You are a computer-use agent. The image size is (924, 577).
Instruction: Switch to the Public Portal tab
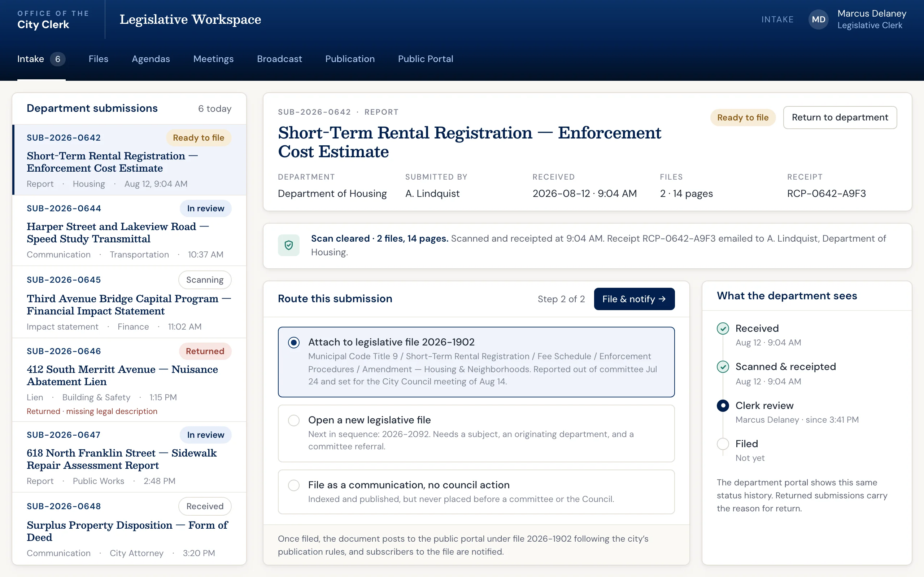(x=425, y=59)
